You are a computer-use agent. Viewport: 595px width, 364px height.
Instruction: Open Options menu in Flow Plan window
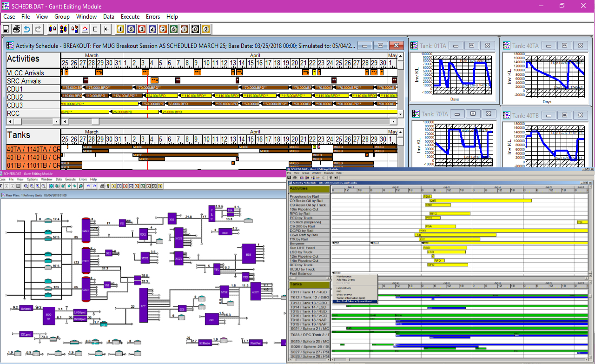point(32,179)
